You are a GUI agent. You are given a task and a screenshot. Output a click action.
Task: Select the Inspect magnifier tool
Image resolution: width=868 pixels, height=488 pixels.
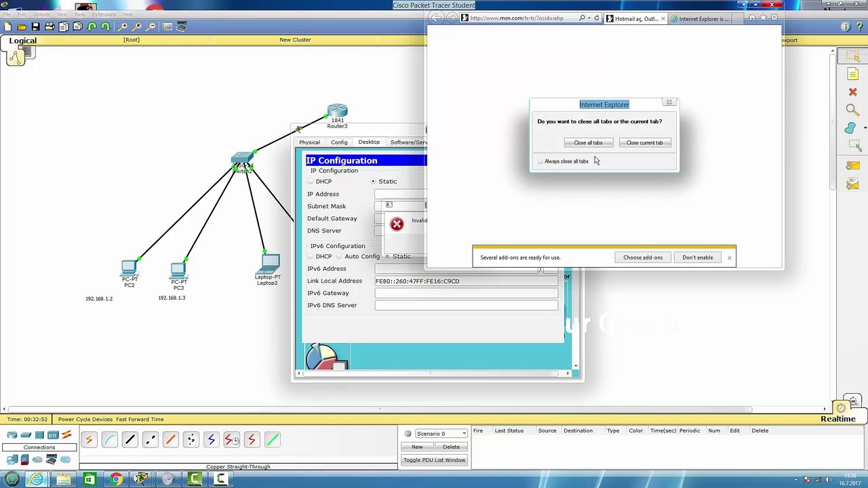coord(852,110)
